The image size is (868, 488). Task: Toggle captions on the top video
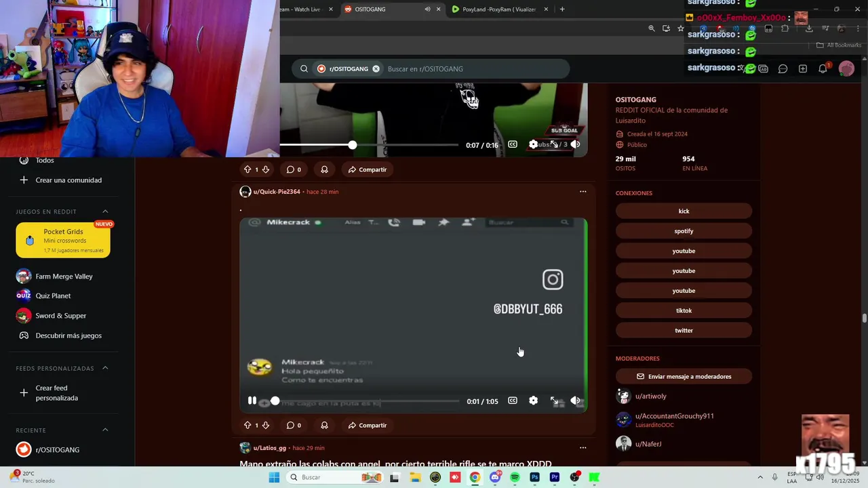(513, 144)
